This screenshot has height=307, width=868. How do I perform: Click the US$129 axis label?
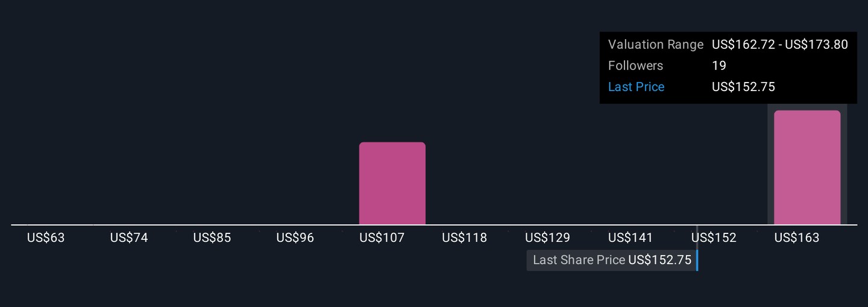click(x=547, y=238)
